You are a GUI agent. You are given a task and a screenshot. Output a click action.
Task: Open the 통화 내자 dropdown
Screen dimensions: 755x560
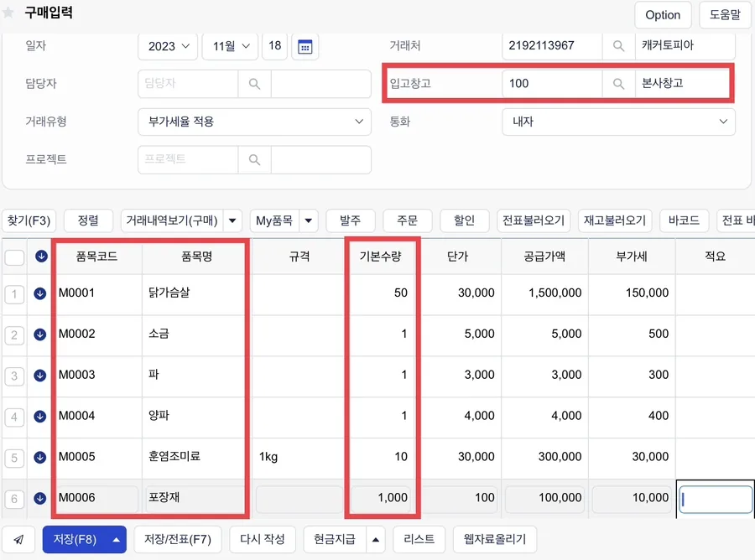(618, 122)
